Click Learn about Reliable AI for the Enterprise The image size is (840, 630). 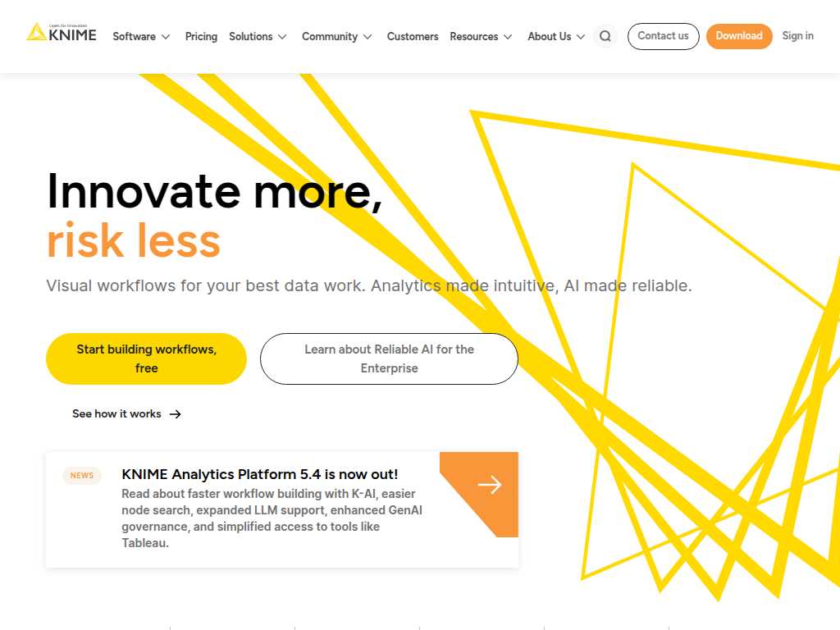389,358
